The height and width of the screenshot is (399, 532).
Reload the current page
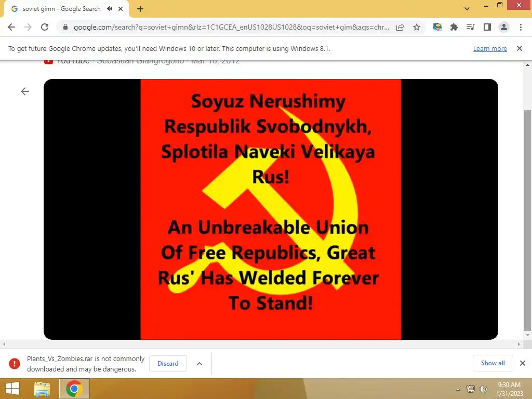[45, 27]
